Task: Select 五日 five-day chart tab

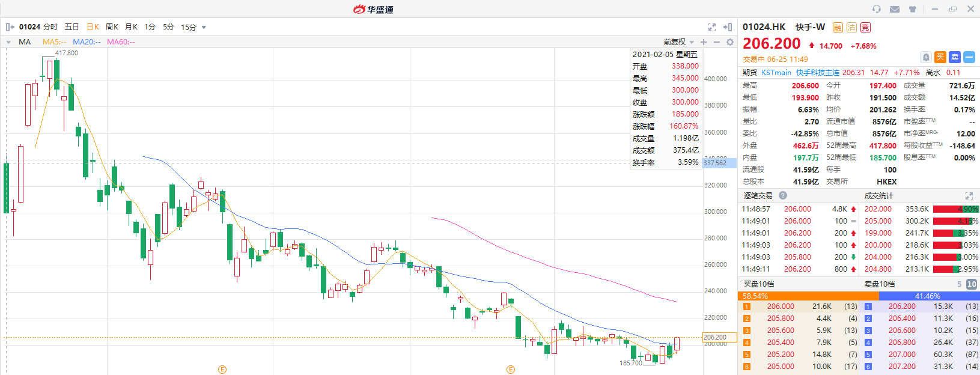Action: click(72, 27)
